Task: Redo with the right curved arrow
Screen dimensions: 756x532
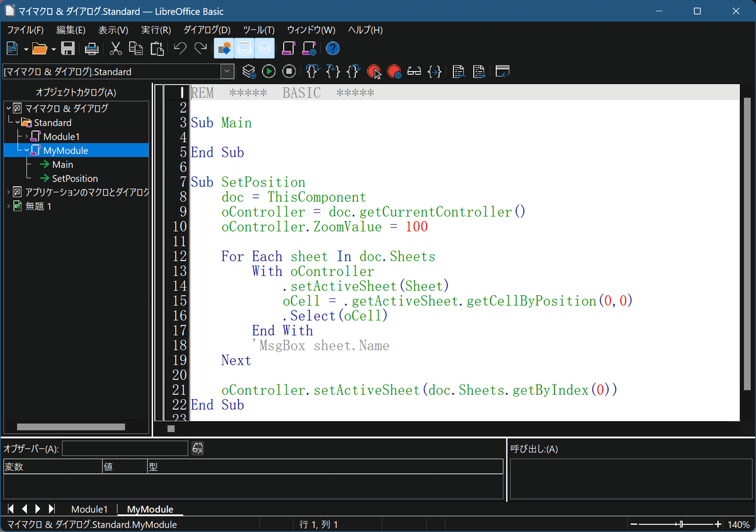Action: point(201,48)
